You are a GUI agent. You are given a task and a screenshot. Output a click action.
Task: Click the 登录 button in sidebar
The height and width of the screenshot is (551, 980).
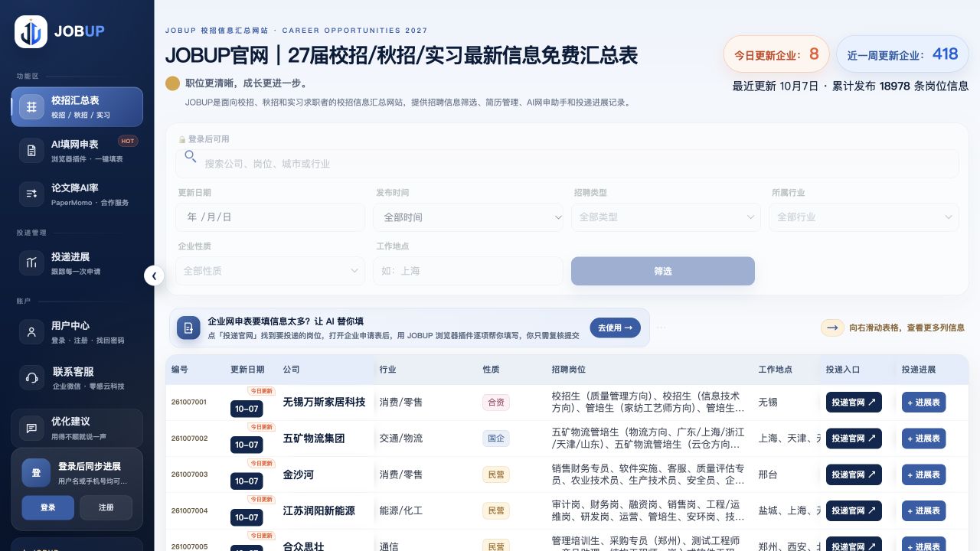click(47, 507)
